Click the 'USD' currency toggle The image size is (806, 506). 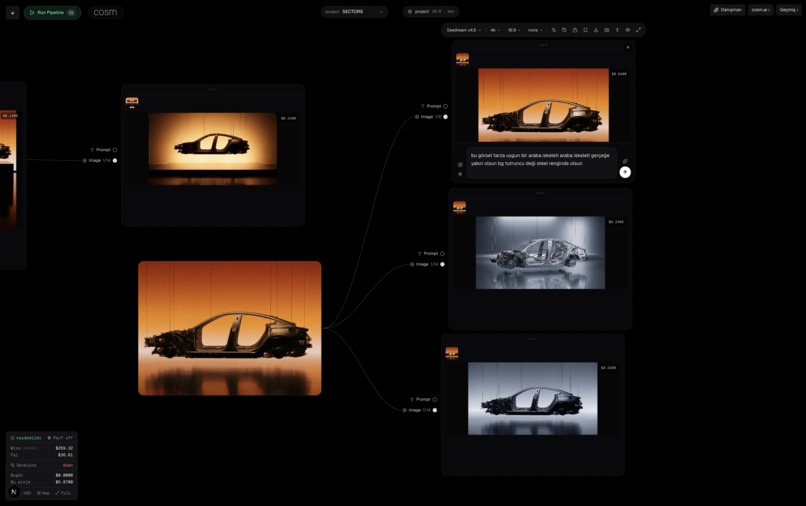(x=27, y=493)
